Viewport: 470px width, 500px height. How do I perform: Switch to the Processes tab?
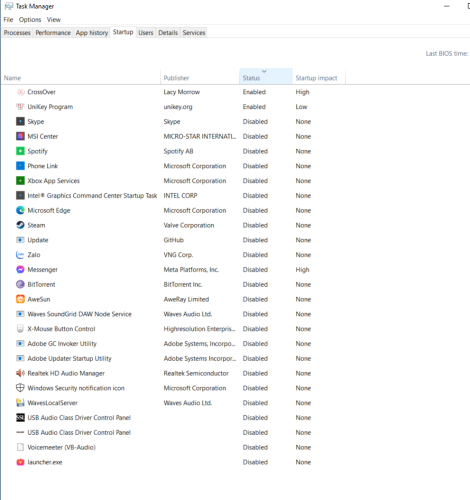pyautogui.click(x=17, y=33)
